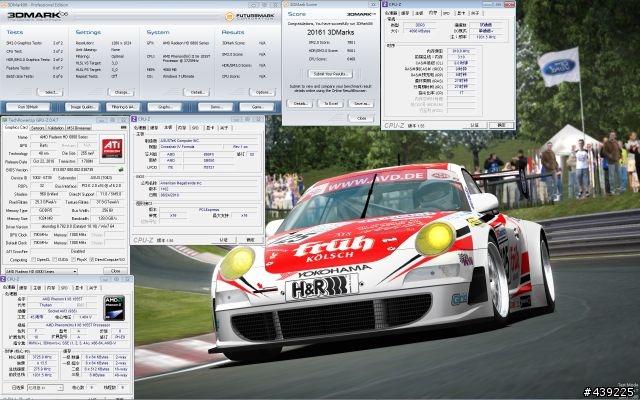This screenshot has width=640, height=400.
Task: Click the BIOS save chip icon in GPU-Z
Action: pyautogui.click(x=121, y=170)
